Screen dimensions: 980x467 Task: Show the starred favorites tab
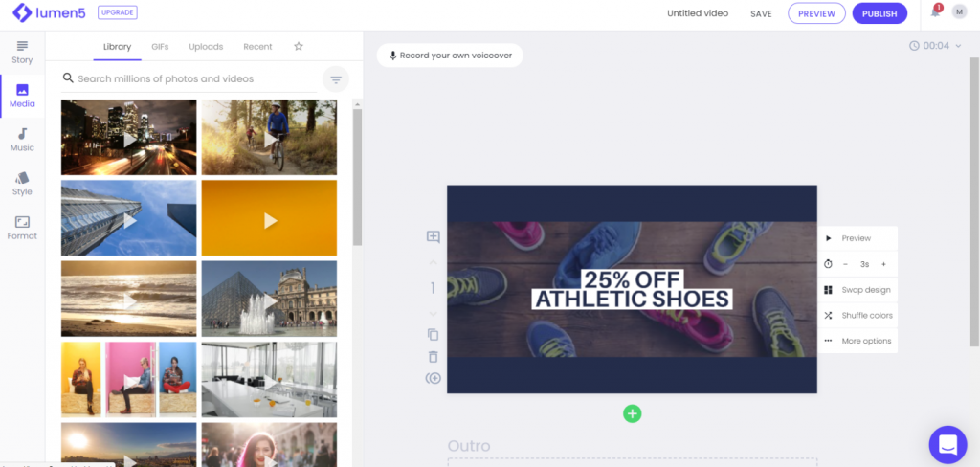click(x=299, y=46)
